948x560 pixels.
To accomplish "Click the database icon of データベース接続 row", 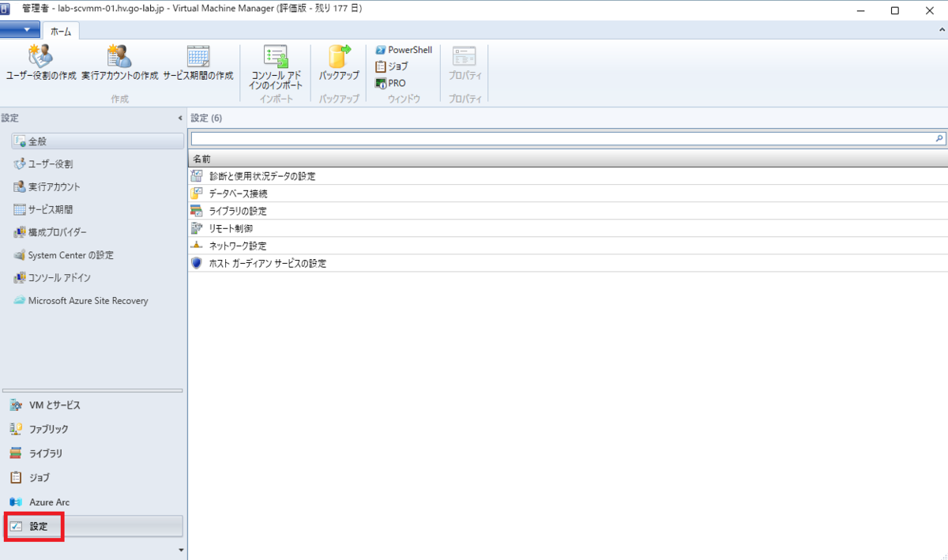I will point(197,194).
